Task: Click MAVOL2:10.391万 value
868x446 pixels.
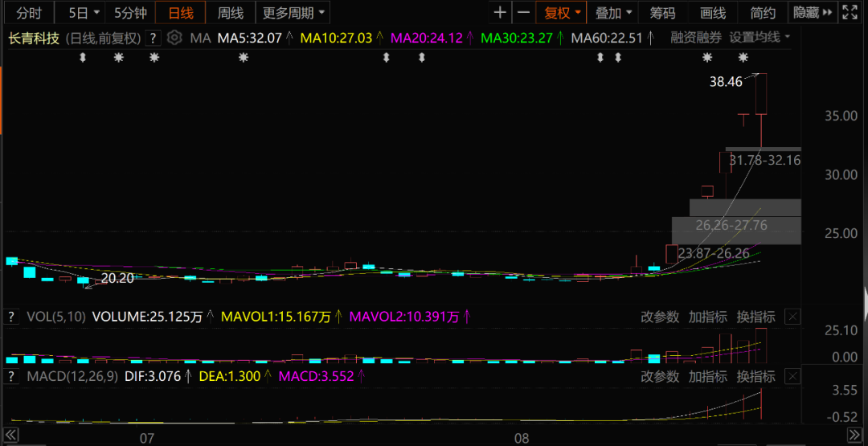Action: click(x=404, y=317)
